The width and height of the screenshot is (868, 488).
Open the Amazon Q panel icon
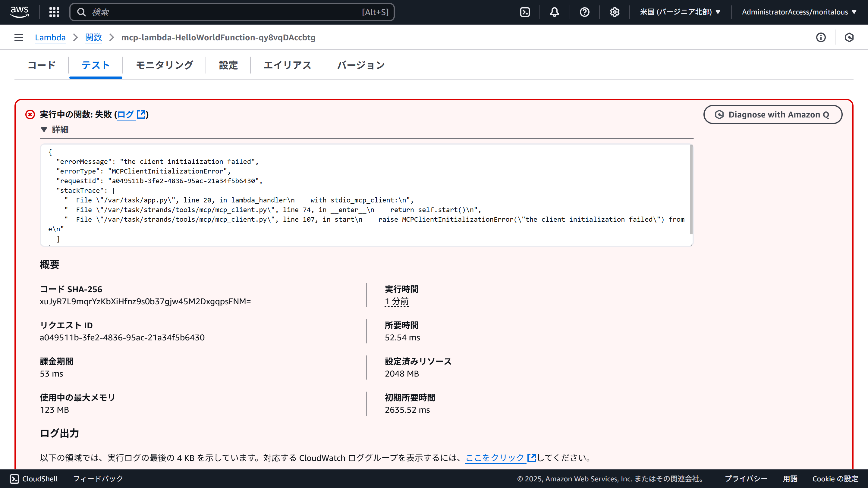(849, 37)
